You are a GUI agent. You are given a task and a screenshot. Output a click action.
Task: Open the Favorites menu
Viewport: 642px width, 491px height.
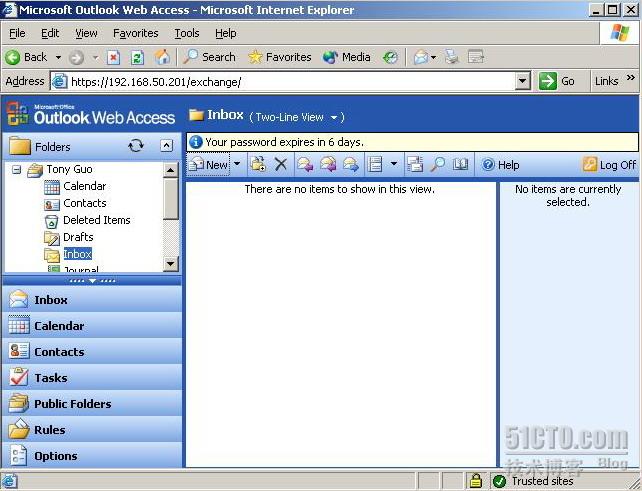[136, 33]
